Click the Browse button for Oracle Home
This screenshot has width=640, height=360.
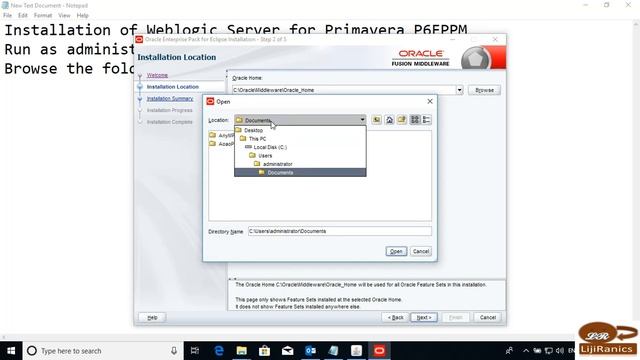click(484, 90)
